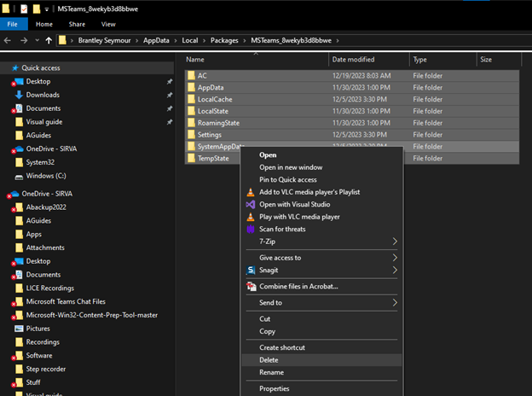
Task: Click VLC cone icon for Add to Playlist
Action: 251,192
